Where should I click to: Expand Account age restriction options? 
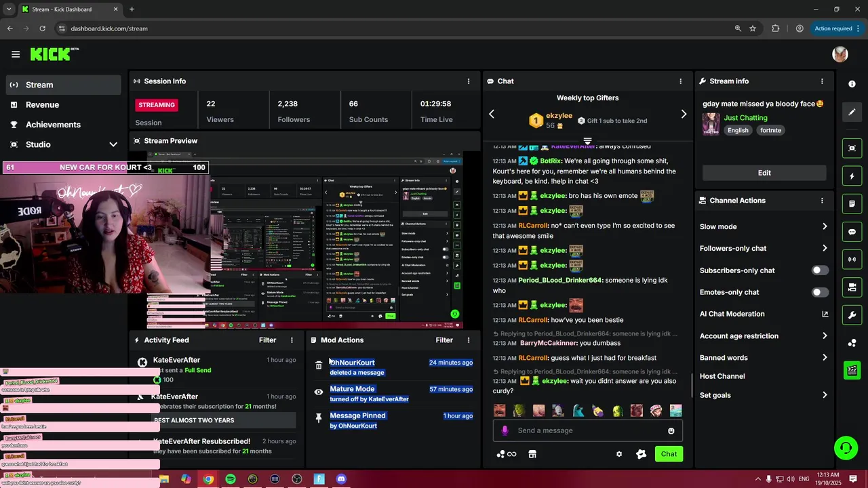point(825,335)
